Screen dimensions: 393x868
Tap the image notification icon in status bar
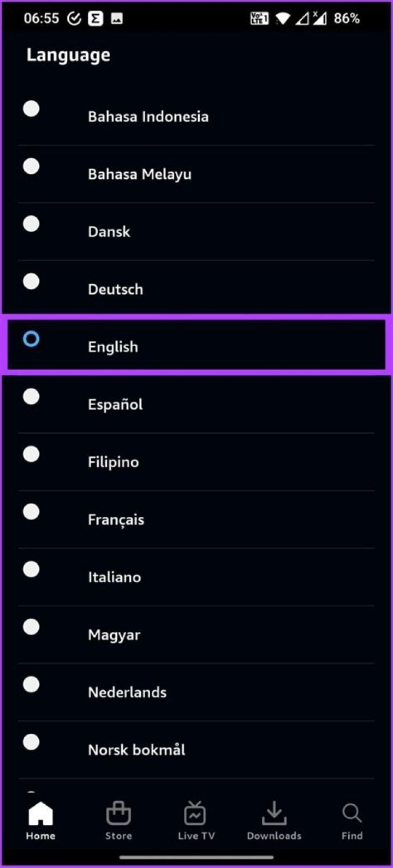click(116, 19)
